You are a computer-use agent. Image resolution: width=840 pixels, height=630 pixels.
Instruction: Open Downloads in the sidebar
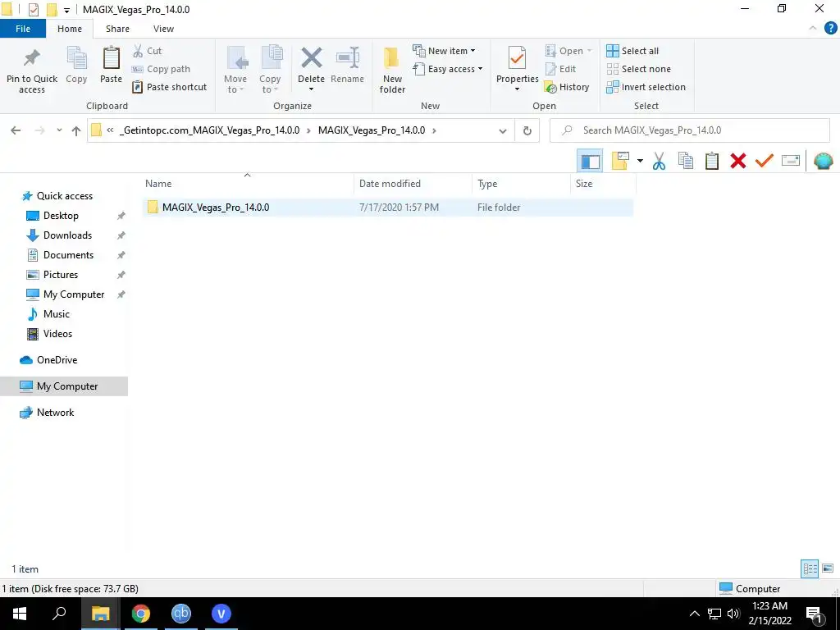[67, 235]
